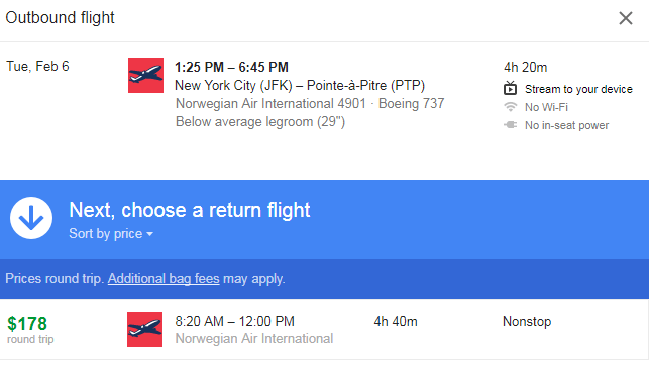Select the 8:20 AM – 12:00 PM return flight
The image size is (650, 367).
pyautogui.click(x=325, y=329)
